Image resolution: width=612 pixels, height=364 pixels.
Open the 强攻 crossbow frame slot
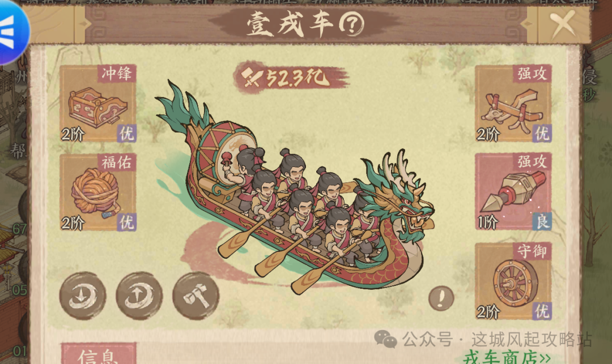tap(513, 103)
